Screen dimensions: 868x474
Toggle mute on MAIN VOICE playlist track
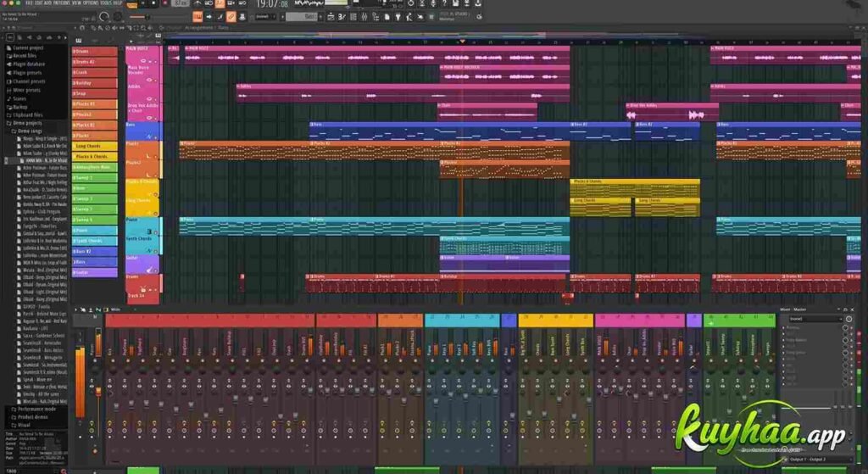pos(156,61)
